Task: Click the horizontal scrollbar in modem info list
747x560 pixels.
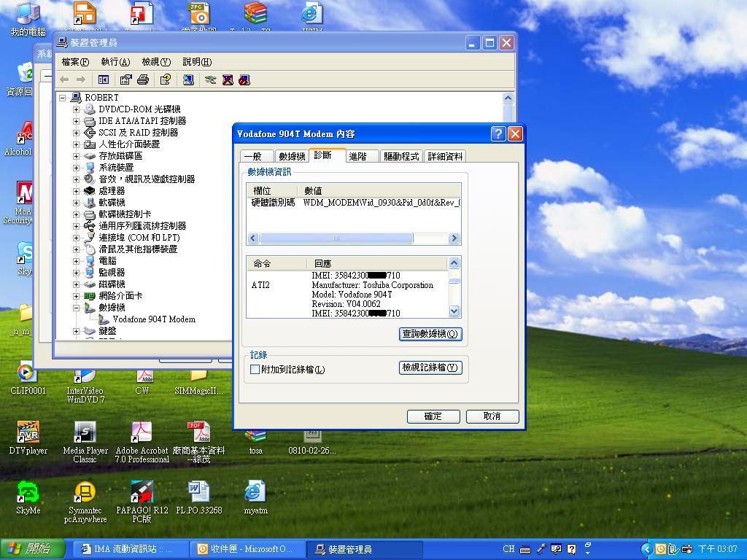Action: click(x=336, y=238)
